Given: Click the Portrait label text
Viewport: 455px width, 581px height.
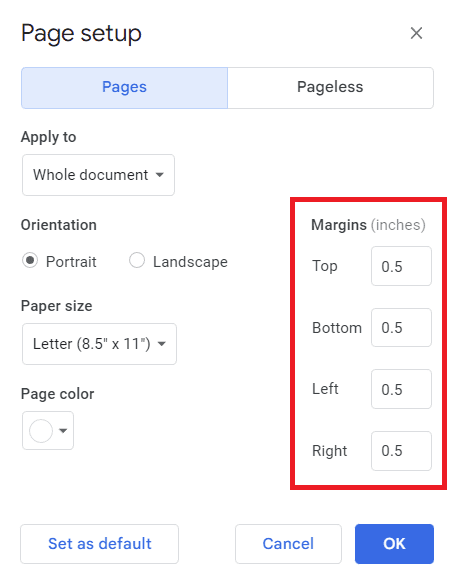Looking at the screenshot, I should pos(71,262).
